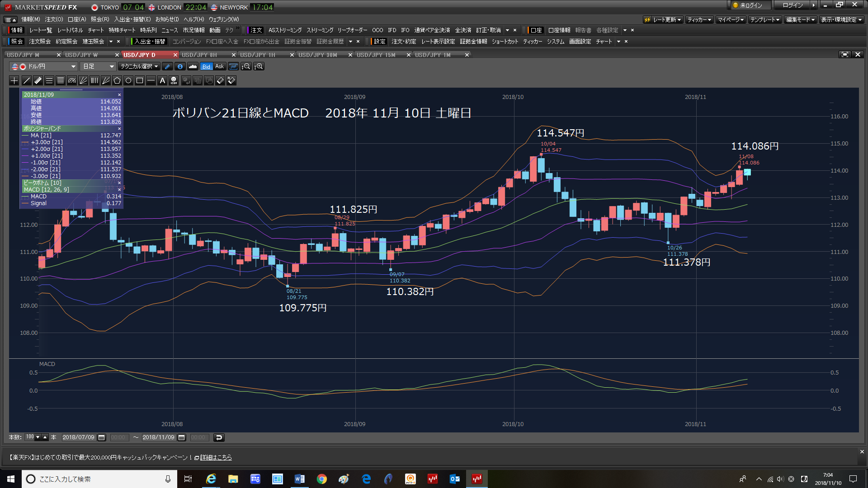Click the blue info icon
Viewport: 868px width, 488px height.
(180, 66)
